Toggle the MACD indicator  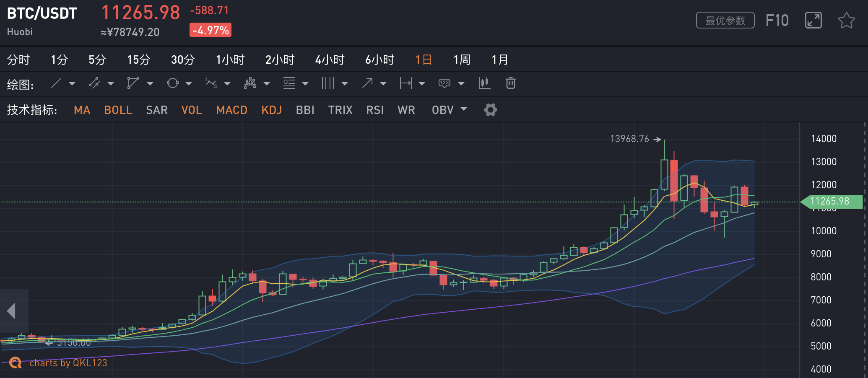[x=232, y=110]
